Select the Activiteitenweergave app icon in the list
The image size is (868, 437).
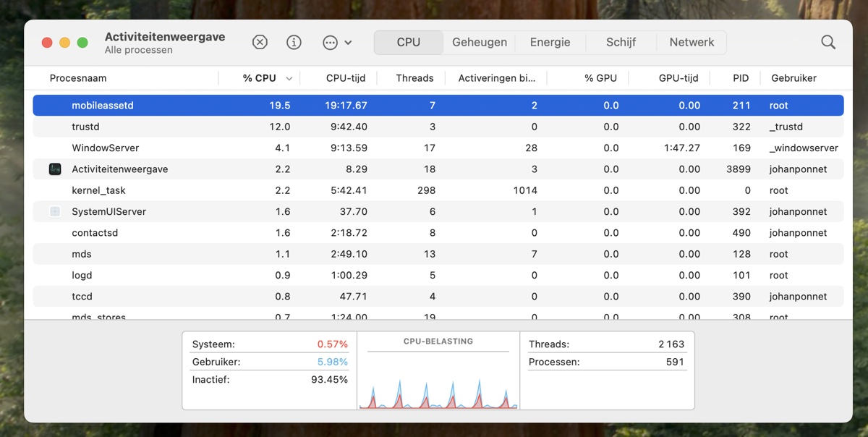point(55,169)
